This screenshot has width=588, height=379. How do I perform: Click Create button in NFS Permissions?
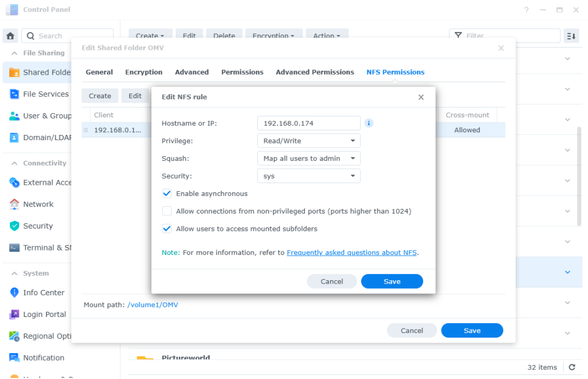point(100,96)
